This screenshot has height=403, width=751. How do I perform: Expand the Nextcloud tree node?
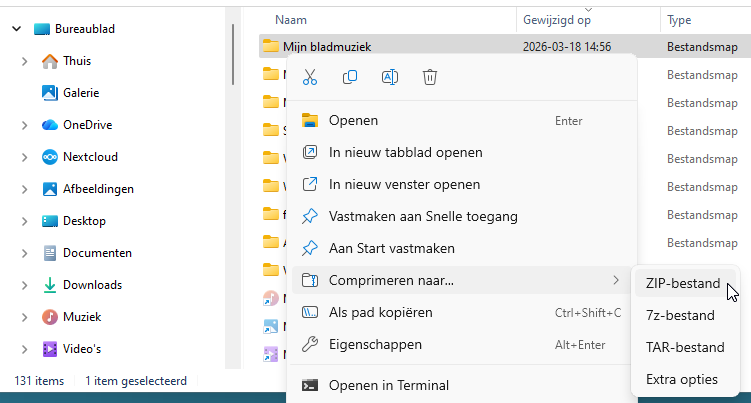[x=24, y=157]
